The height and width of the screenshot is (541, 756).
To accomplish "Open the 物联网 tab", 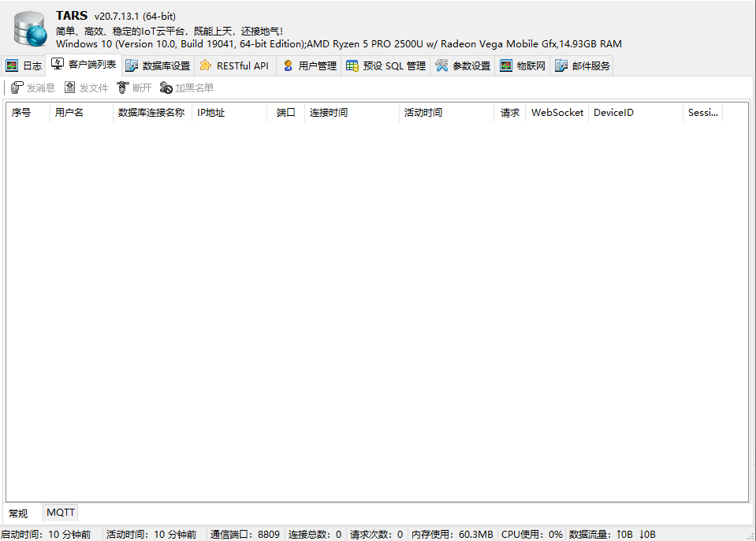I will 523,65.
